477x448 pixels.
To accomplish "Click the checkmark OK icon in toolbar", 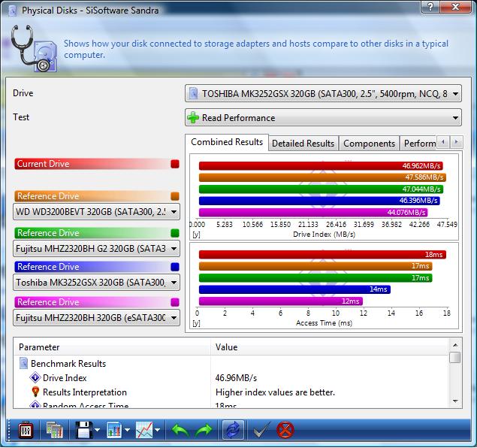I will pos(261,430).
